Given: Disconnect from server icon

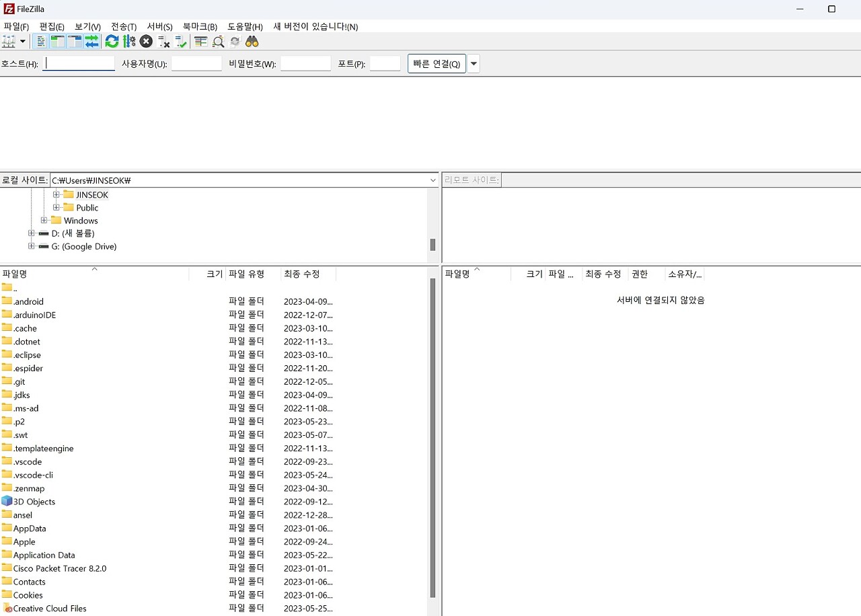Looking at the screenshot, I should coord(163,42).
